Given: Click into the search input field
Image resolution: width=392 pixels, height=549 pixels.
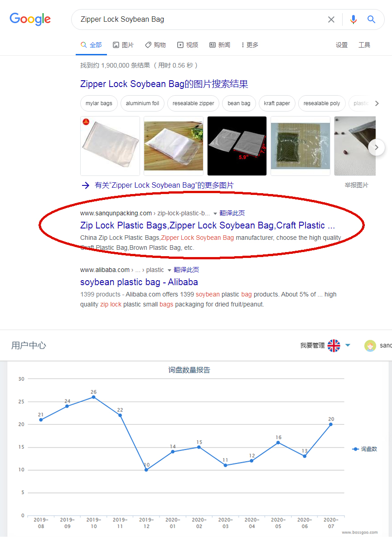Looking at the screenshot, I should click(199, 19).
